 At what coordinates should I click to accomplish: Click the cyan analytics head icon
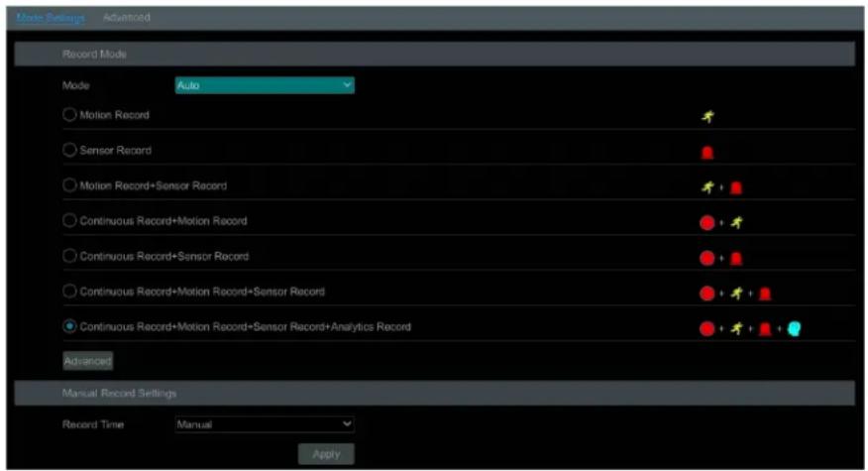pos(795,329)
